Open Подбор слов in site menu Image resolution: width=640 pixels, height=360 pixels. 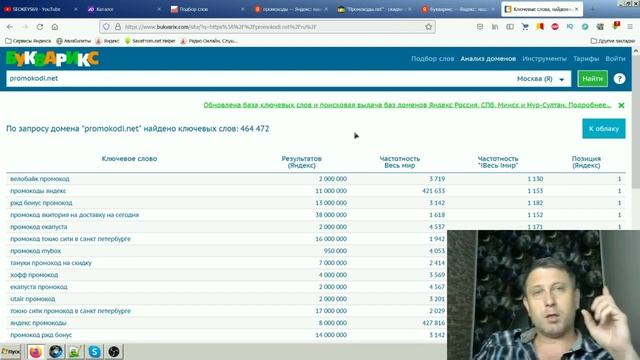432,59
